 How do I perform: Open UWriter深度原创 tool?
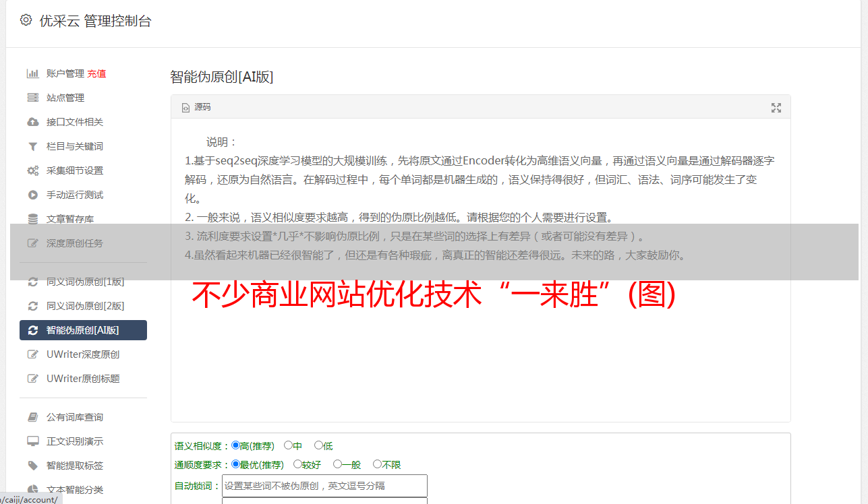(x=83, y=354)
